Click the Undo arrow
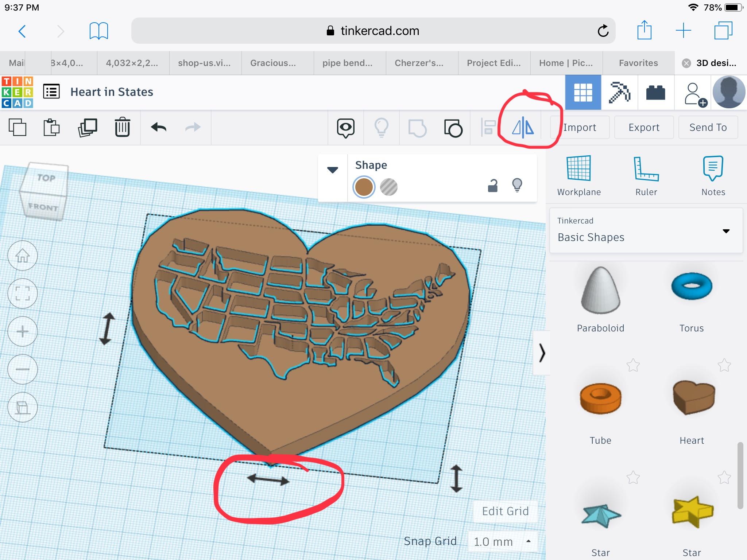Screen dimensions: 747x560 coord(159,127)
